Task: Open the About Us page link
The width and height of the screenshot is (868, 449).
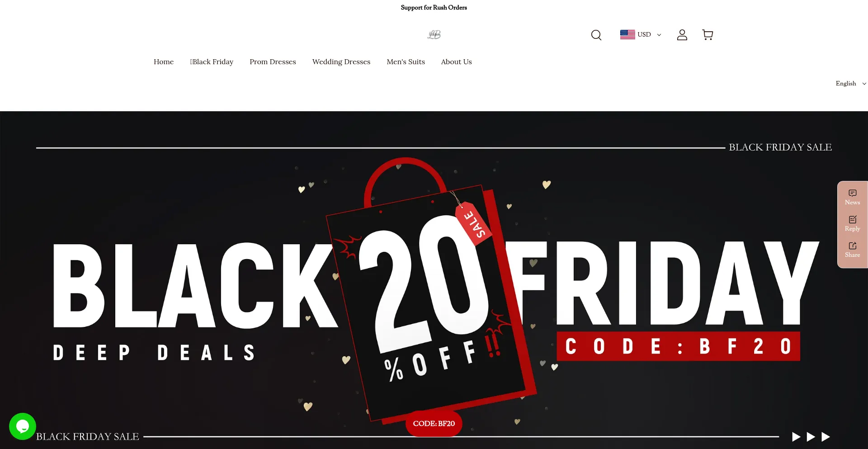Action: coord(456,62)
